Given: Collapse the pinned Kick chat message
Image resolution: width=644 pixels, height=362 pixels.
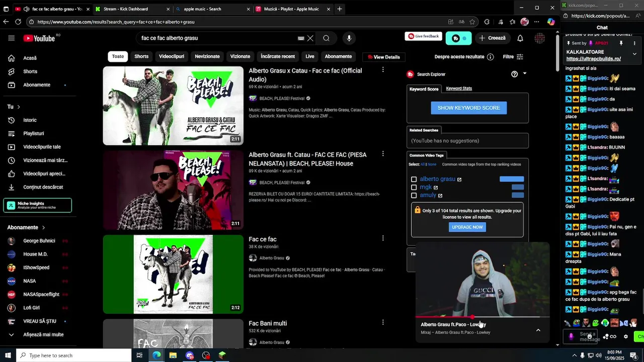Looking at the screenshot, I should (634, 54).
